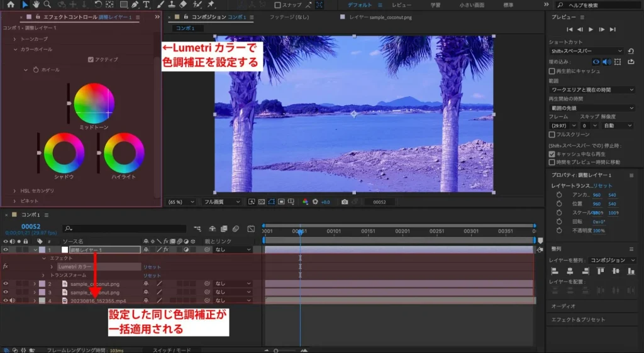The image size is (644, 353).
Task: Select the Clone Stamp tool
Action: (172, 4)
